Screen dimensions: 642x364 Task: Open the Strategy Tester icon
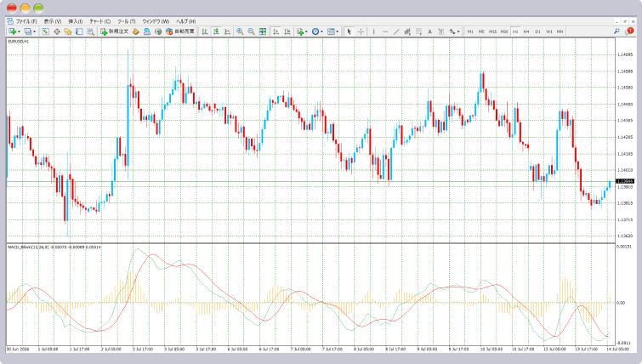[x=90, y=31]
